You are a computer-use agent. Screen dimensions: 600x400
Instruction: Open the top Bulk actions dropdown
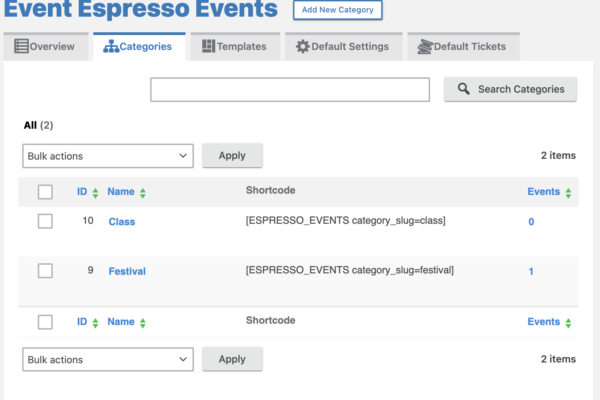tap(107, 156)
